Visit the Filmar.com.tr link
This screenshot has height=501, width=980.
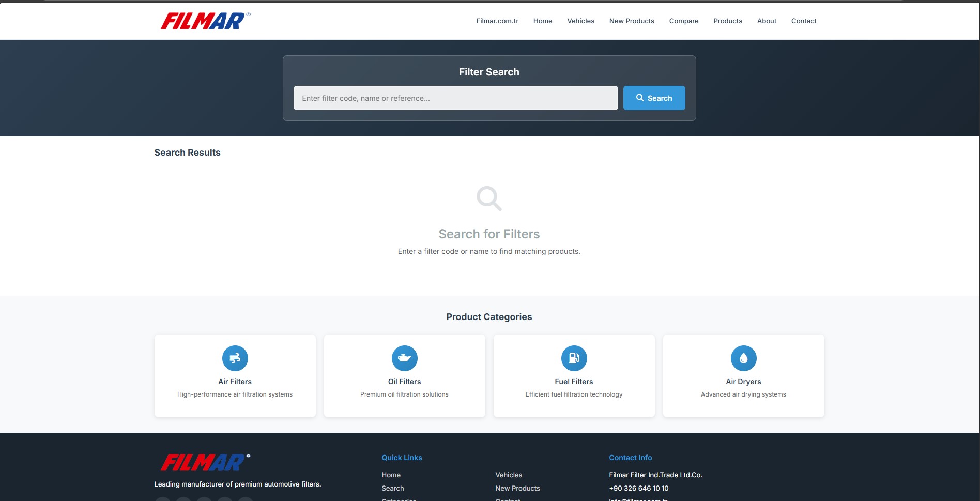coord(497,21)
